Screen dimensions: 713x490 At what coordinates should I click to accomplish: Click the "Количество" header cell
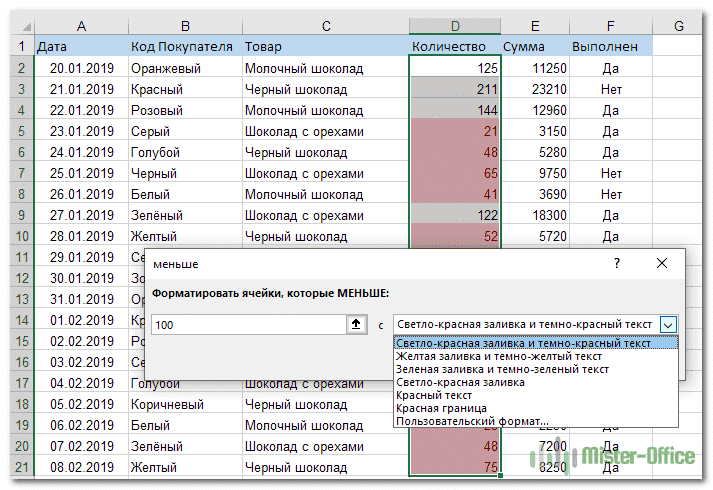[455, 46]
